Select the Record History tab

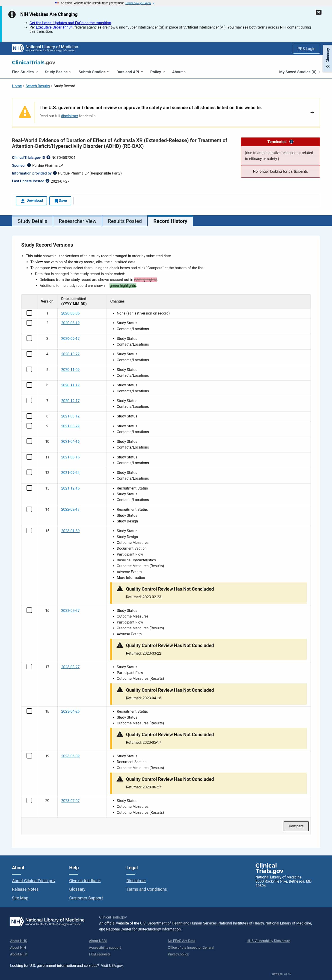tap(170, 221)
